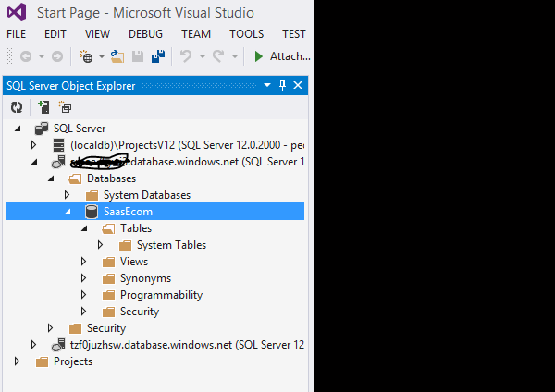The width and height of the screenshot is (555, 392).
Task: Expand the (localdb)\ProjectsV12 server node
Action: [x=33, y=145]
